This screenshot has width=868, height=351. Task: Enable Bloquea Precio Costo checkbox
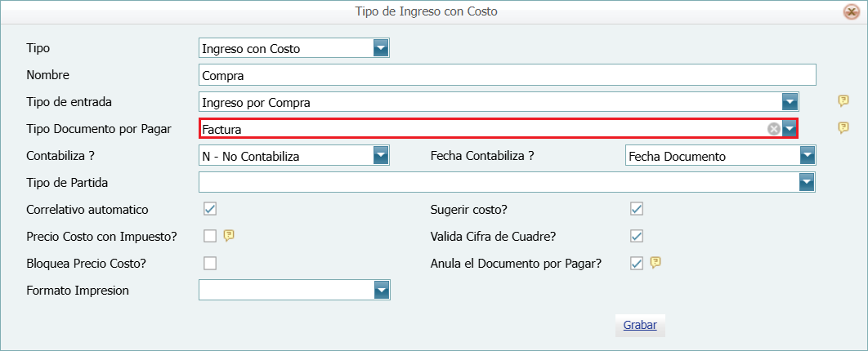pos(210,263)
